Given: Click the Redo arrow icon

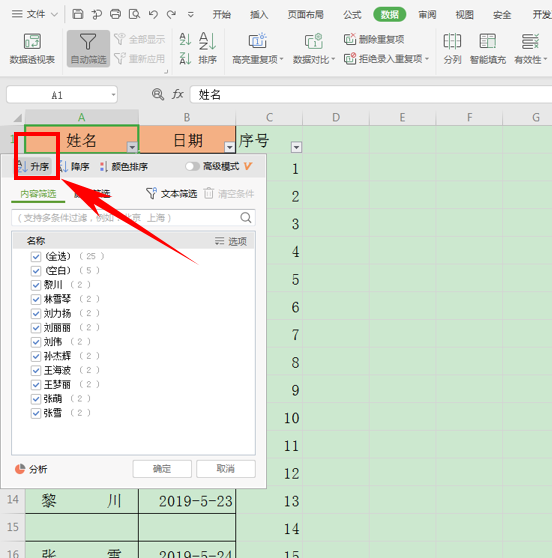Looking at the screenshot, I should point(172,14).
